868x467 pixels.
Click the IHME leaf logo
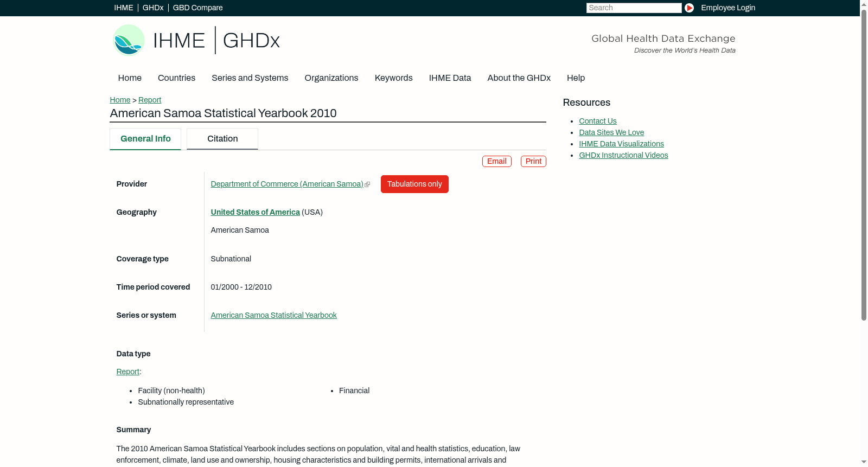pos(129,40)
